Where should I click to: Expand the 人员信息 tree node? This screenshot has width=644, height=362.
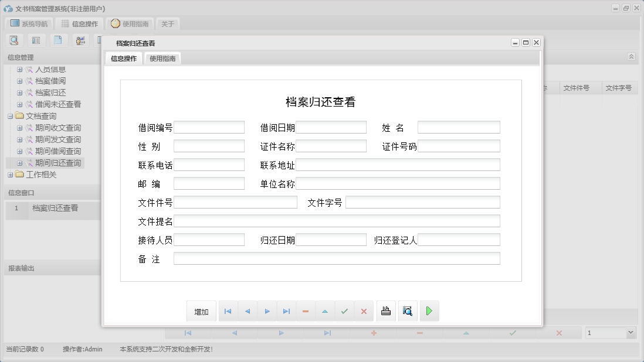tap(21, 69)
